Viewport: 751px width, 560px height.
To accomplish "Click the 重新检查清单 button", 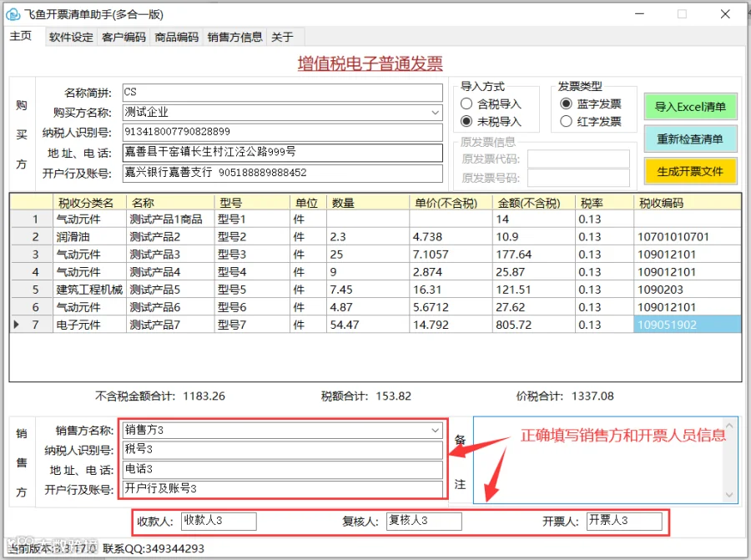I will (x=690, y=139).
